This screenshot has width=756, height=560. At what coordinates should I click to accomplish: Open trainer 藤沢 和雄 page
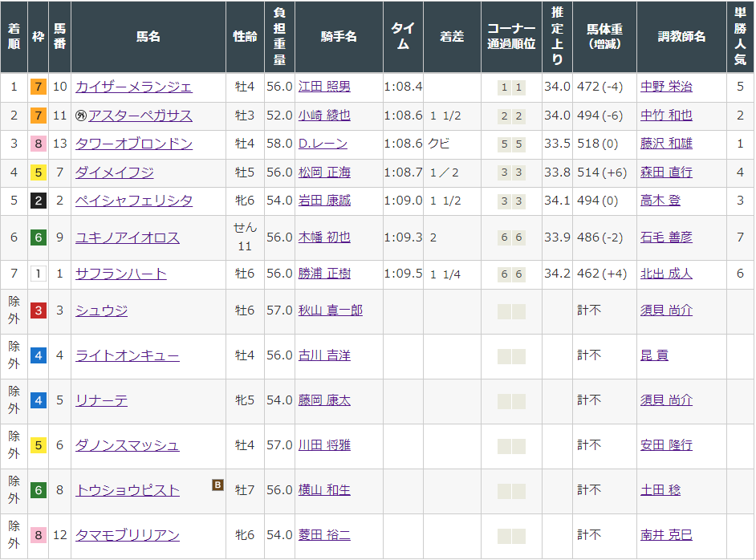(666, 144)
